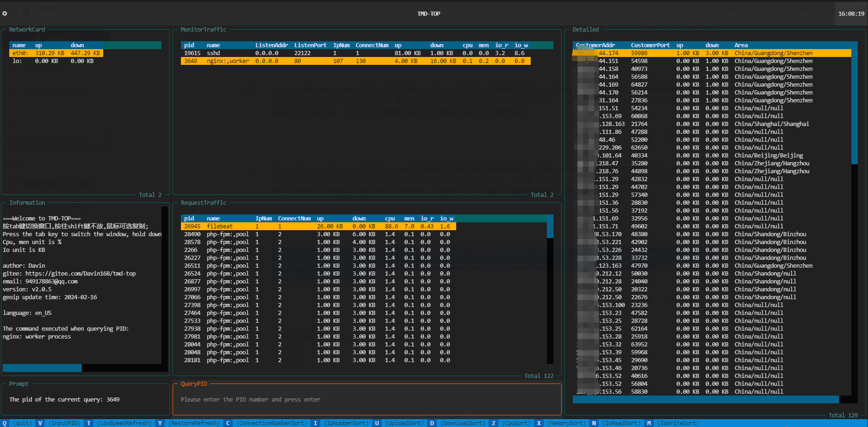Select X (MemorySort) in the footer

[560, 423]
